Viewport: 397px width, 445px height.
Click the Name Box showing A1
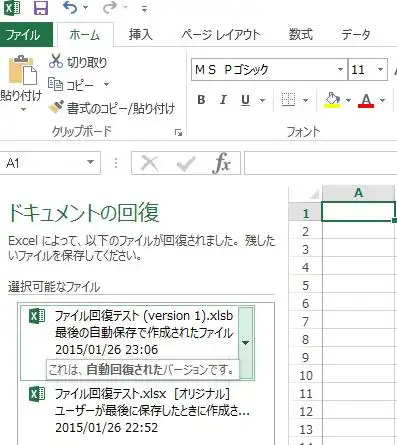point(42,163)
